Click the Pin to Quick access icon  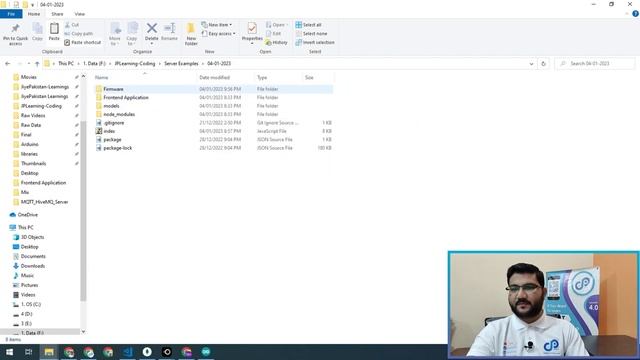click(16, 29)
